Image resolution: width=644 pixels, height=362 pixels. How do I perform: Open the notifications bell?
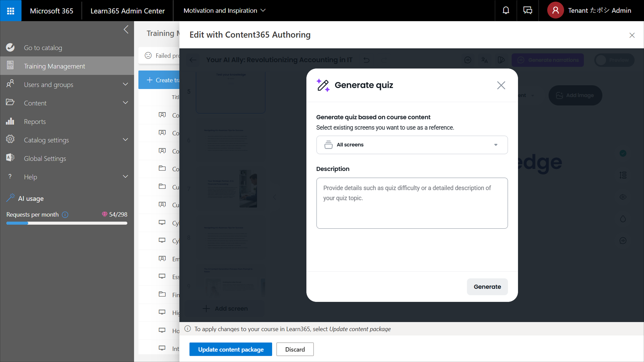(x=506, y=11)
